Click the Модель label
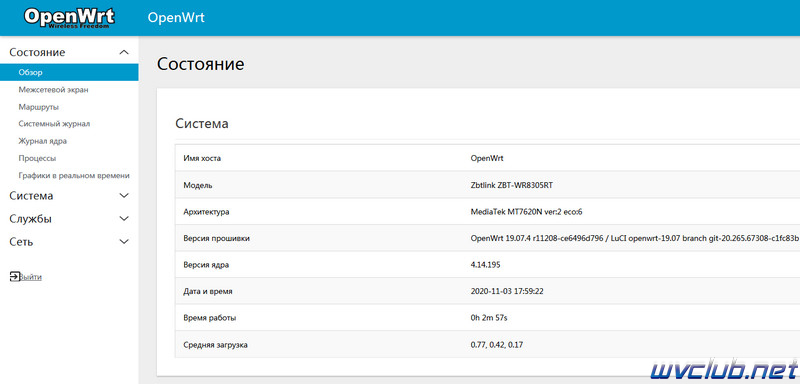Screen dimensions: 800x384 198,185
